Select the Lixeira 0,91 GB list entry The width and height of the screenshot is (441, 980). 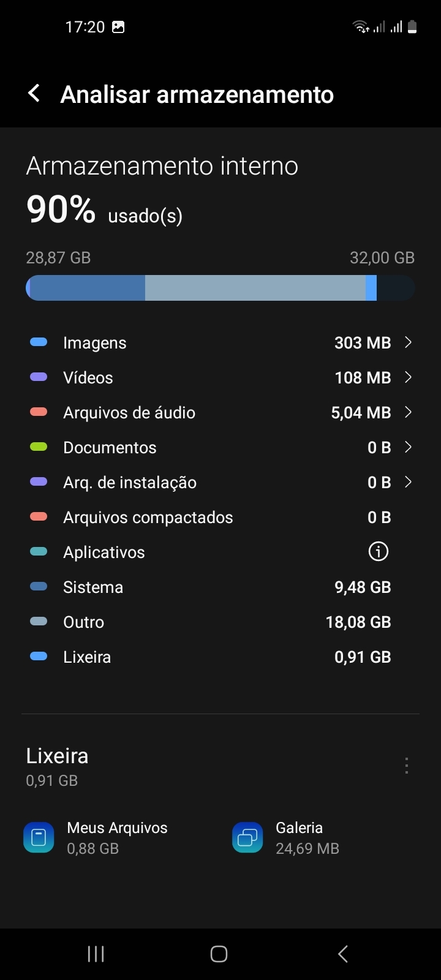(x=208, y=657)
